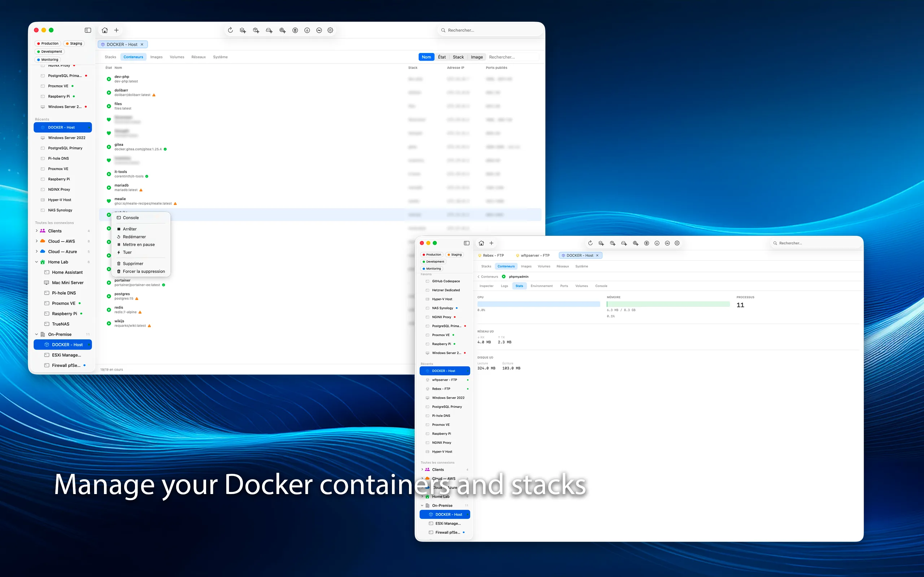
Task: Switch to the Logs tab for phpmyadmin
Action: [504, 286]
